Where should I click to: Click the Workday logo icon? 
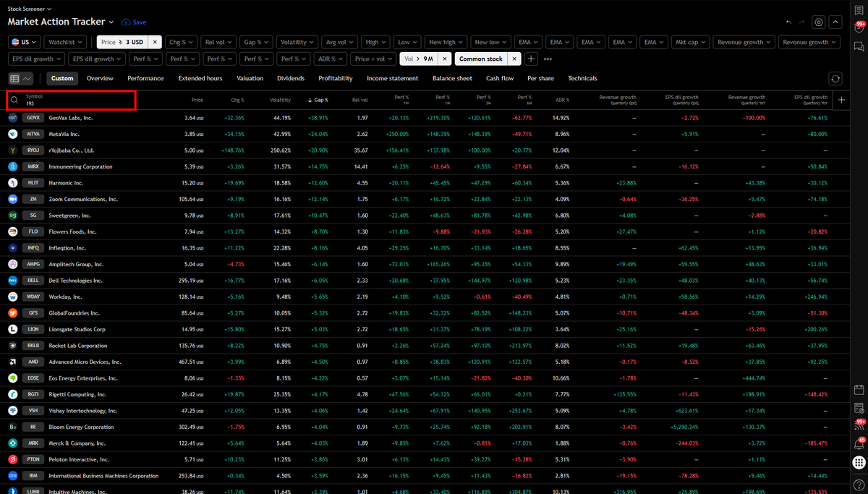pyautogui.click(x=13, y=297)
